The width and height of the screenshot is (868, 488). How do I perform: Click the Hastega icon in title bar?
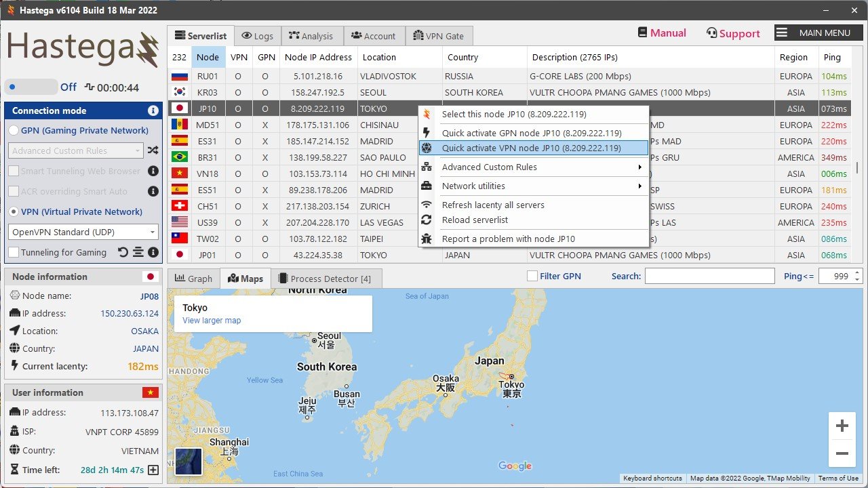10,11
